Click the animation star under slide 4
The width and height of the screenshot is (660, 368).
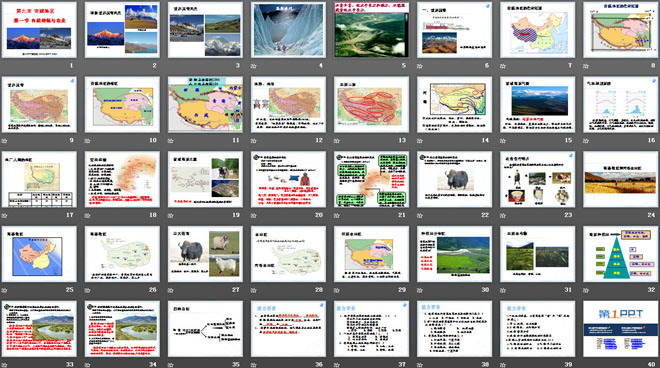tap(254, 66)
